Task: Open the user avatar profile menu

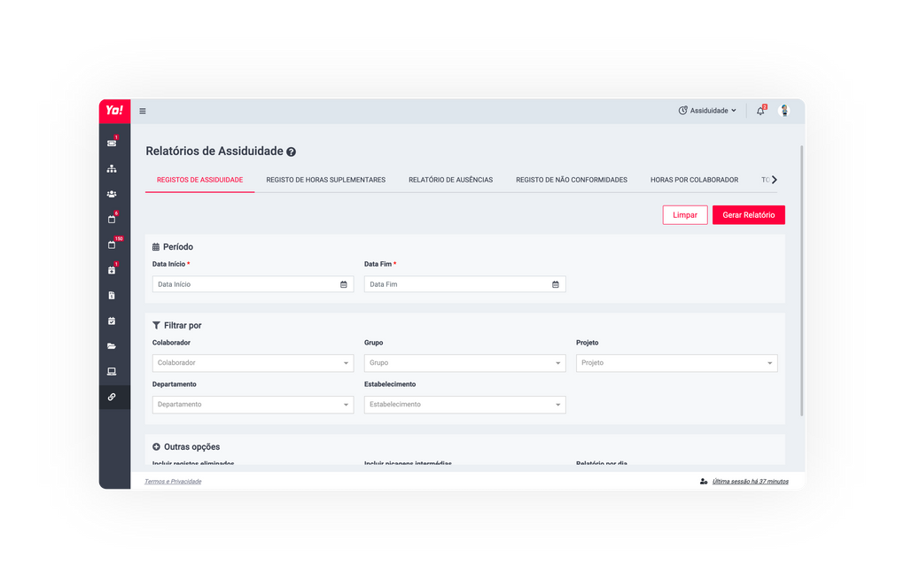Action: (784, 111)
